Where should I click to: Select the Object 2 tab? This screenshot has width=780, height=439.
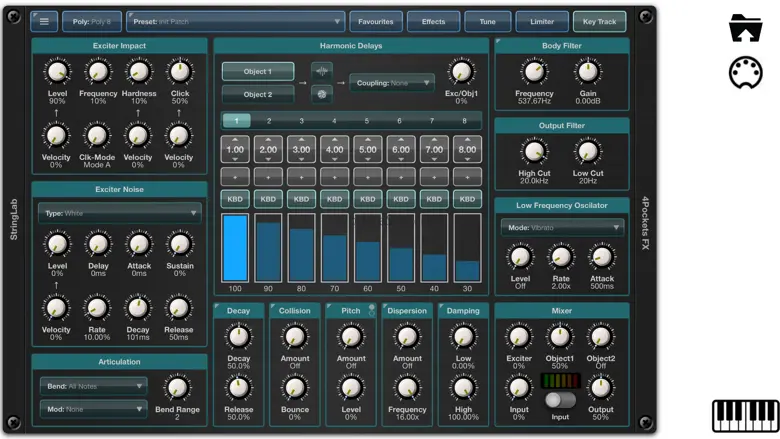[258, 94]
